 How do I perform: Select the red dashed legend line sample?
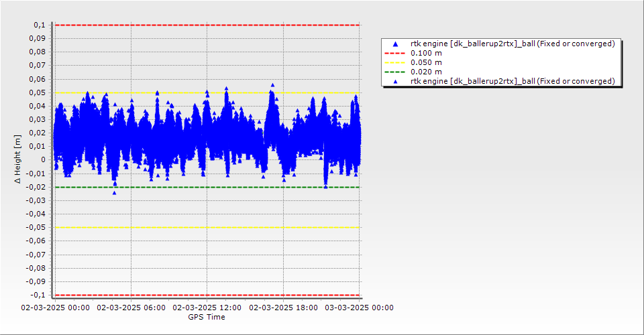pyautogui.click(x=394, y=54)
